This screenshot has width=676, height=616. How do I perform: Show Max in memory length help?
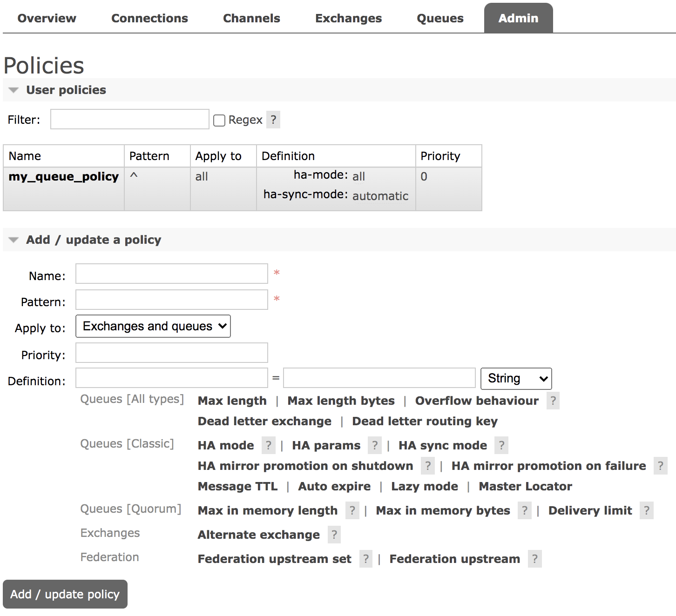click(x=352, y=510)
